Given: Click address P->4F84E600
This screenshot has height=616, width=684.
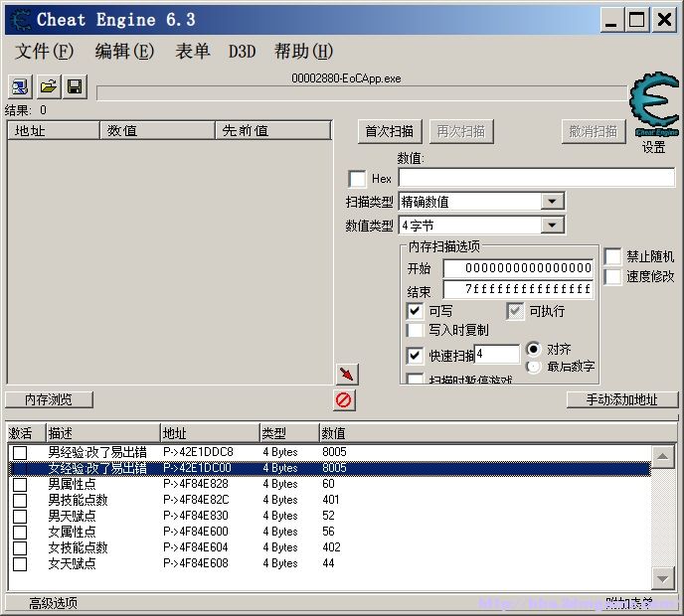Looking at the screenshot, I should click(196, 532).
